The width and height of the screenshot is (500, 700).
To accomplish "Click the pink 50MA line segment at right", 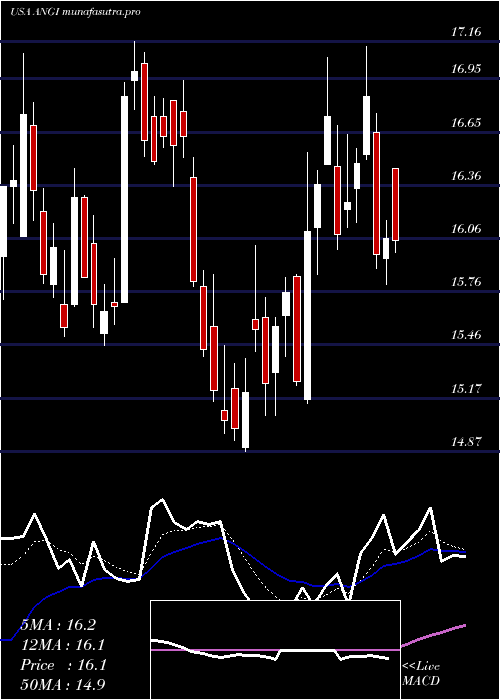I will tap(433, 635).
